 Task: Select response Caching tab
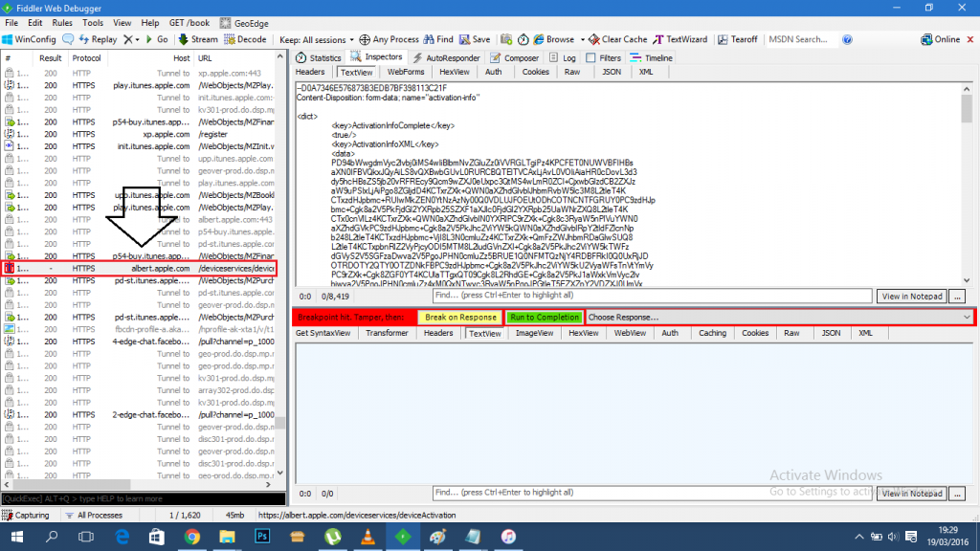click(x=712, y=333)
